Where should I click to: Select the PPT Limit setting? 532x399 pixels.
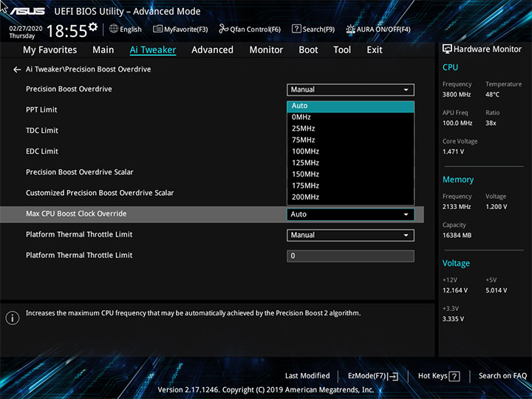pos(41,110)
